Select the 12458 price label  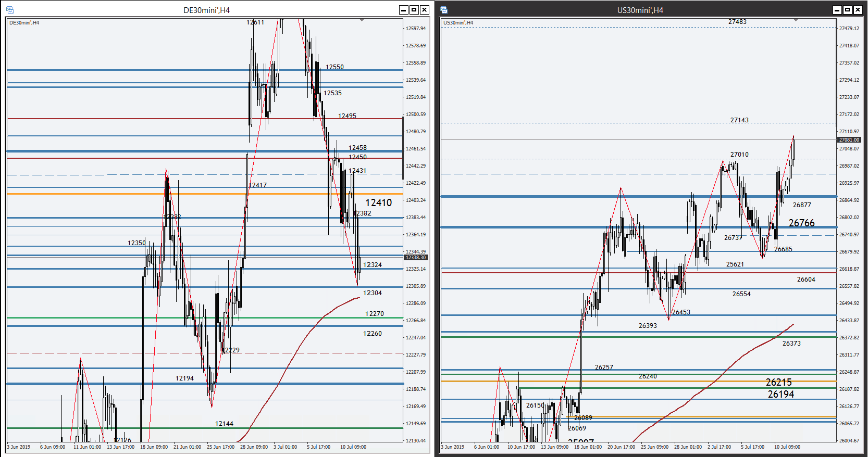click(357, 148)
